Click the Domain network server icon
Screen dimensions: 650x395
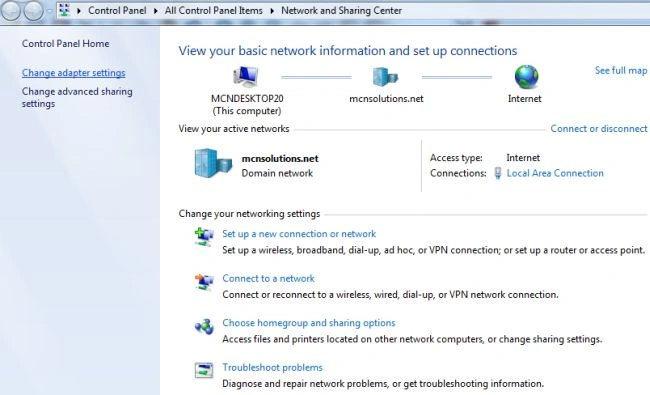coord(213,164)
